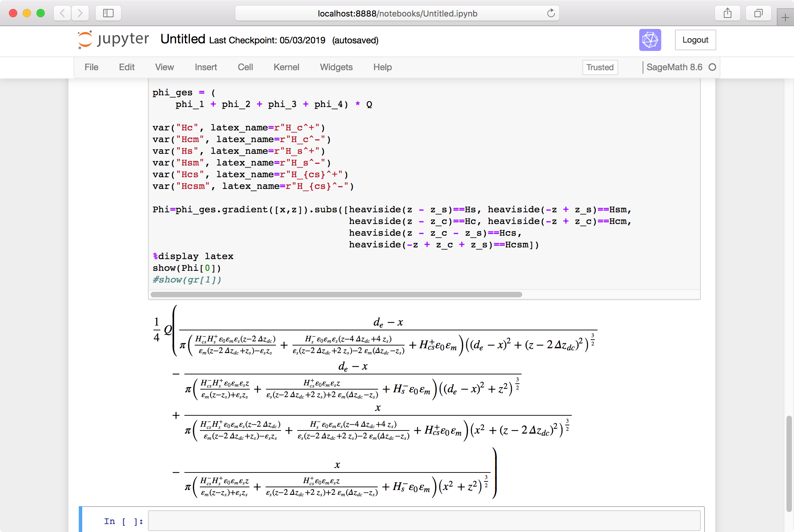794x532 pixels.
Task: Click Safari's back navigation arrow
Action: tap(62, 13)
